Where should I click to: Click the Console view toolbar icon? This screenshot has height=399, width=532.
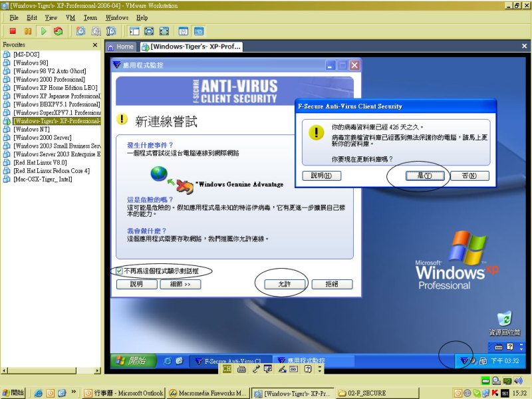tap(199, 31)
